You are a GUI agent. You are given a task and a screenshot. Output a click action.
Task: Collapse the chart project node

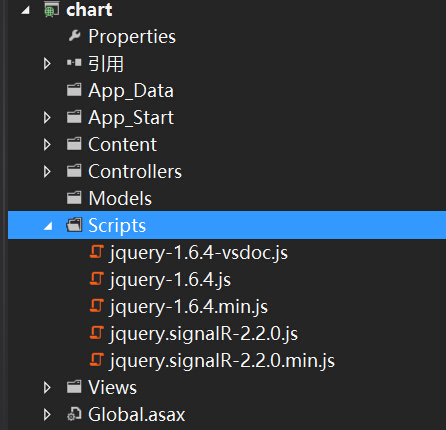tap(25, 11)
